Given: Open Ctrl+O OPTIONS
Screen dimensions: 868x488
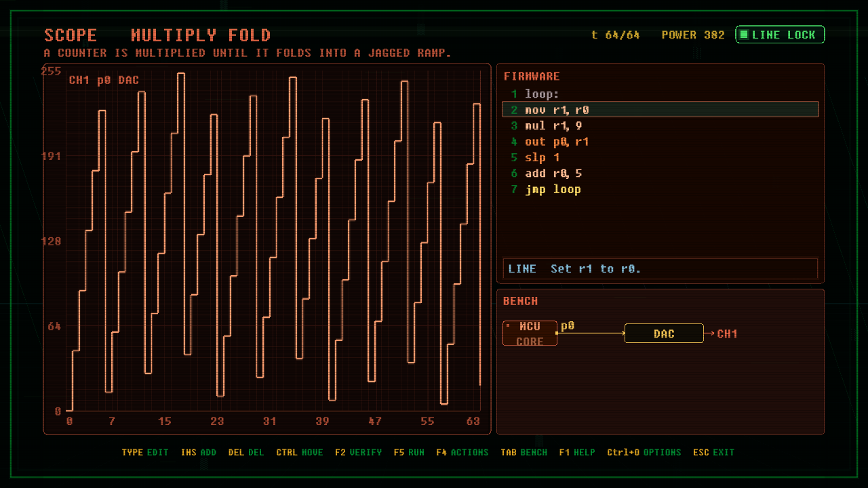Looking at the screenshot, I should click(644, 452).
